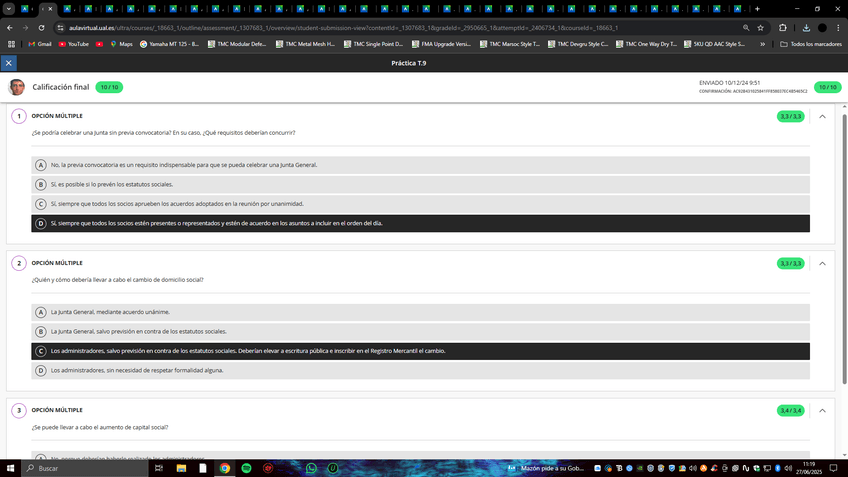Click the Buscar taskbar search box
The height and width of the screenshot is (477, 848).
point(84,468)
